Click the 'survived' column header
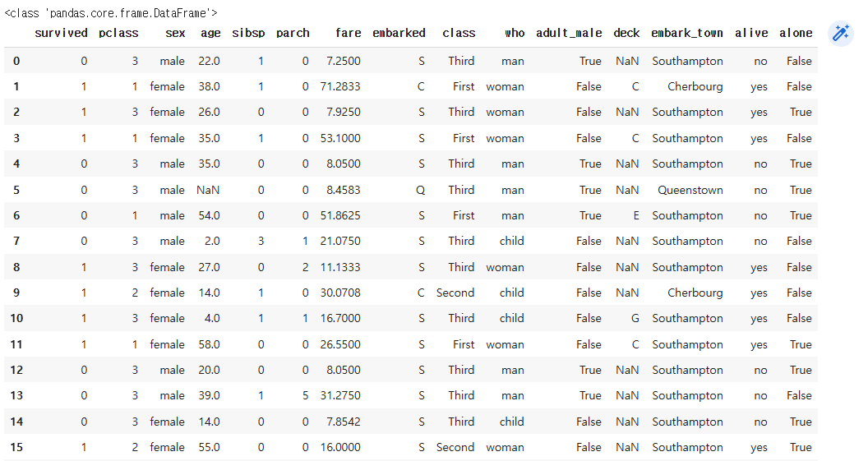868x461 pixels. pyautogui.click(x=61, y=33)
